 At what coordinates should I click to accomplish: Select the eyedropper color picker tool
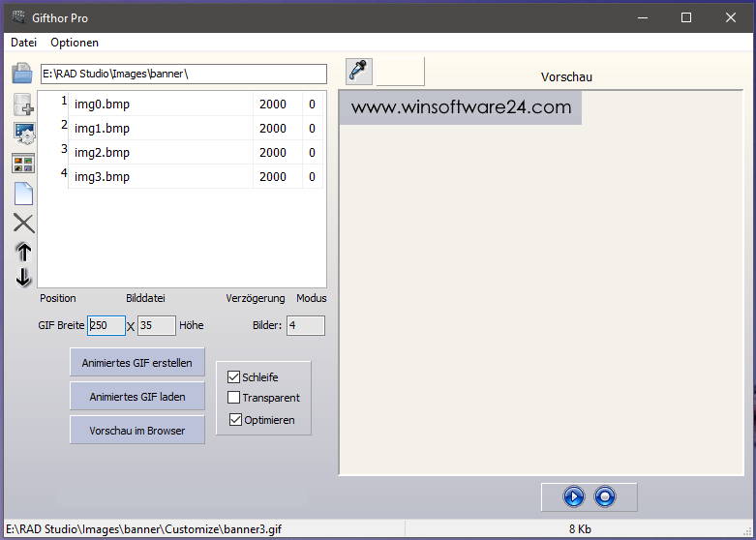click(359, 72)
